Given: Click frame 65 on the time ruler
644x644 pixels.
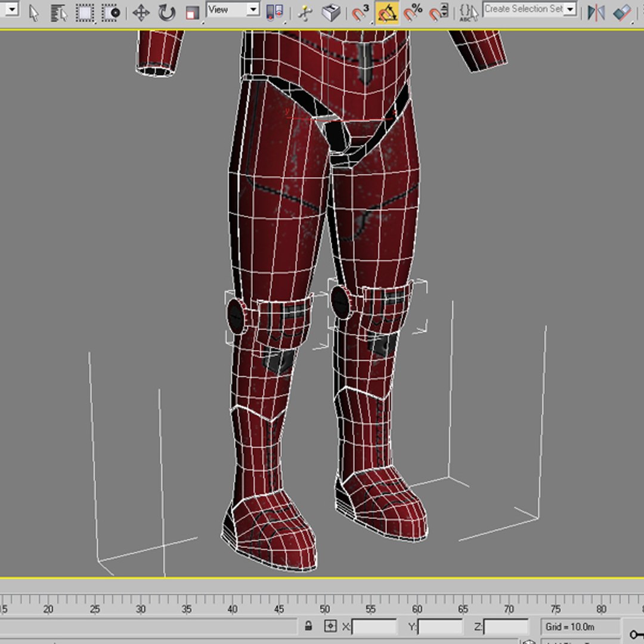Looking at the screenshot, I should 463,609.
